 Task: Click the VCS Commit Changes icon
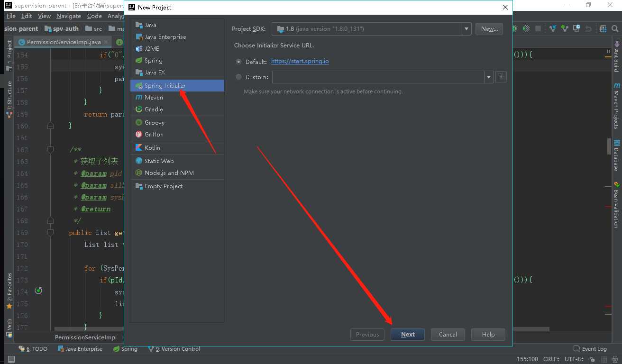tap(565, 28)
